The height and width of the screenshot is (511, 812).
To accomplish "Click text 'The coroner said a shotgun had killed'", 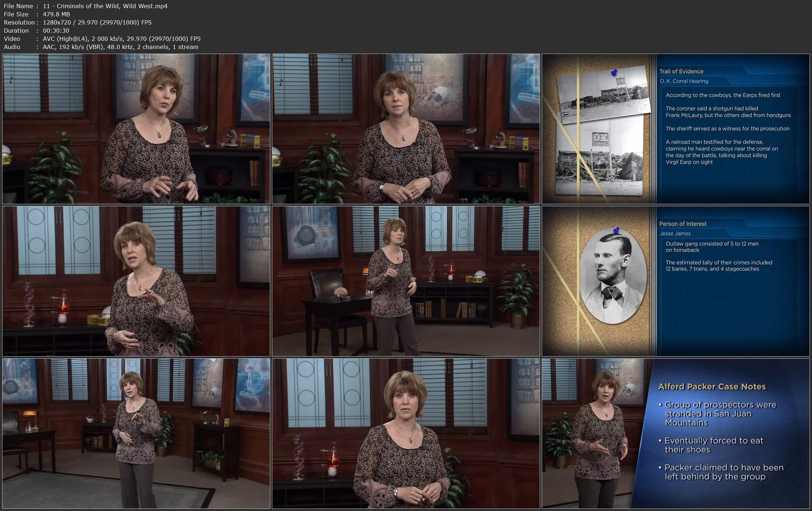I will click(712, 108).
